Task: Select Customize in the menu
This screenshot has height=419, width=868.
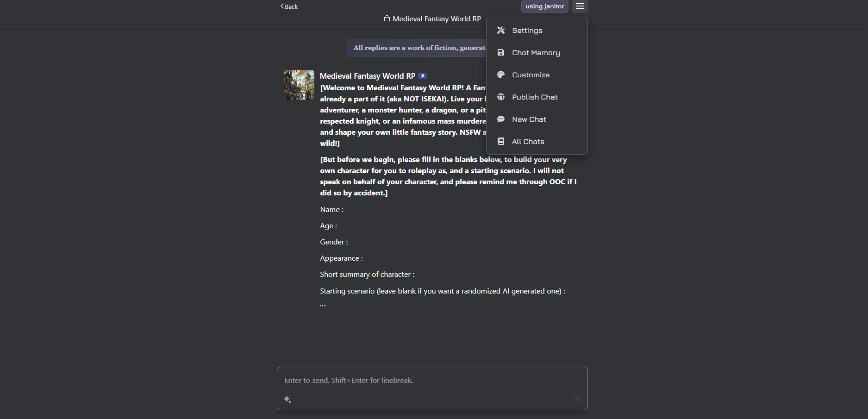Action: coord(537,75)
